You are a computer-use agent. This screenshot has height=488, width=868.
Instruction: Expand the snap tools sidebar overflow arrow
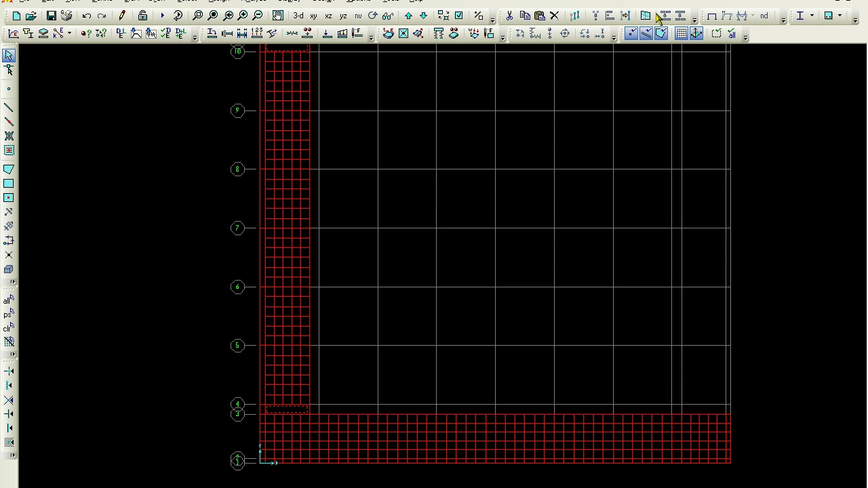(13, 455)
